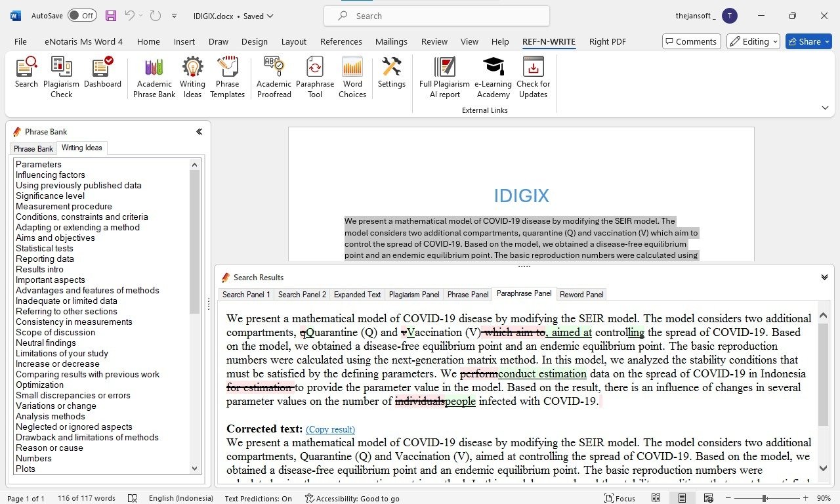Click the spelling check status icon
Viewport: 840px width, 504px height.
(x=133, y=498)
